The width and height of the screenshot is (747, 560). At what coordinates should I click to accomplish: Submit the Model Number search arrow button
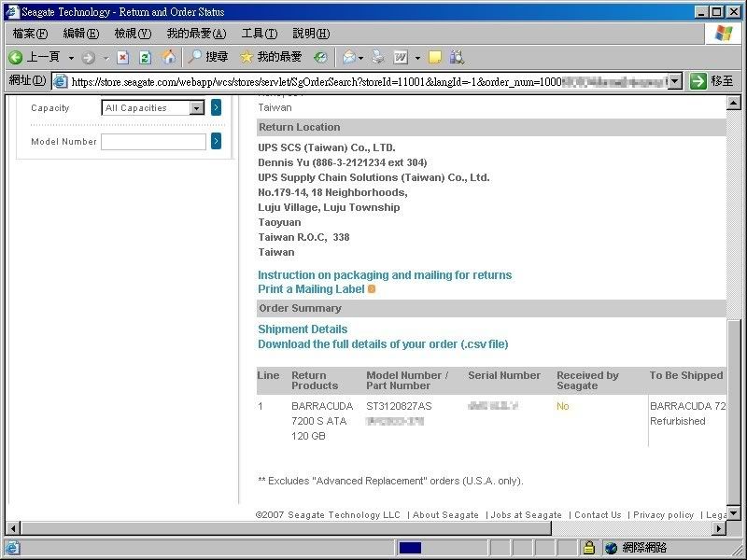[x=216, y=141]
